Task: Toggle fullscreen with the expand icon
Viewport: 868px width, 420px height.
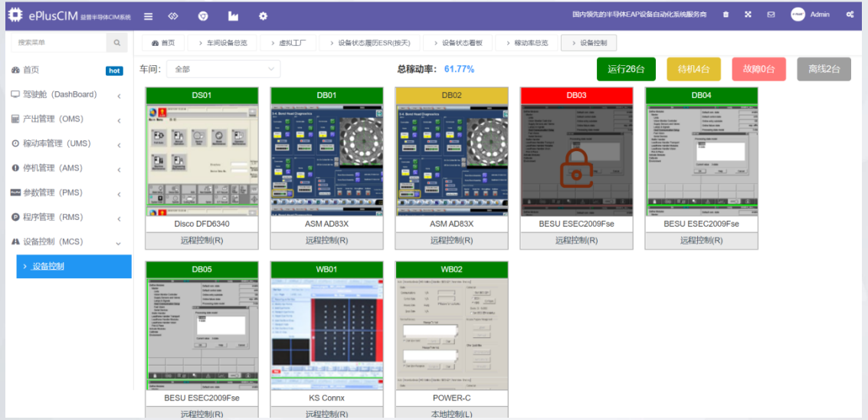Action: pyautogui.click(x=748, y=15)
